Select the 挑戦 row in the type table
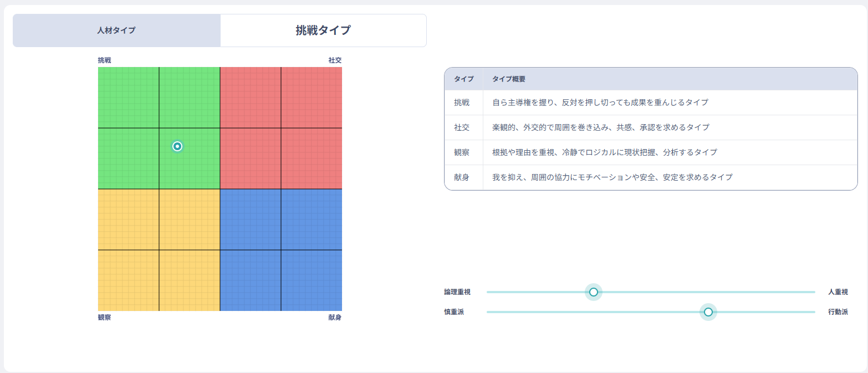 coord(651,103)
